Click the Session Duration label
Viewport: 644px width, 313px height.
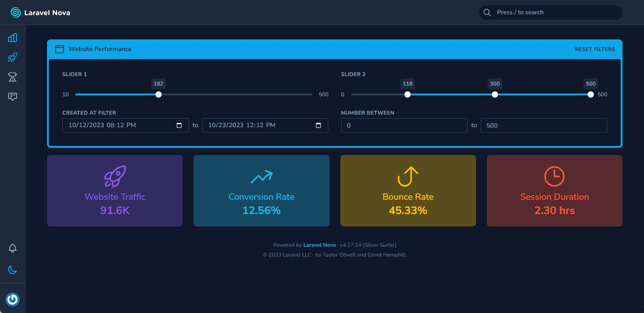[554, 197]
